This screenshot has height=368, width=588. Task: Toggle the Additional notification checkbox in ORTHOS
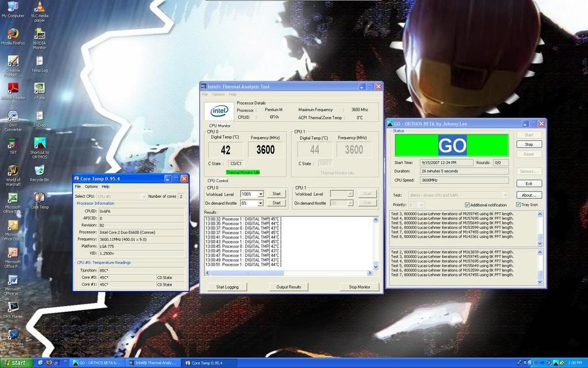point(467,205)
